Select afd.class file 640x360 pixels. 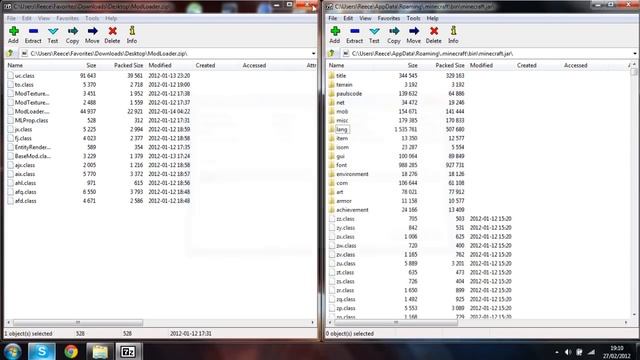(25, 201)
